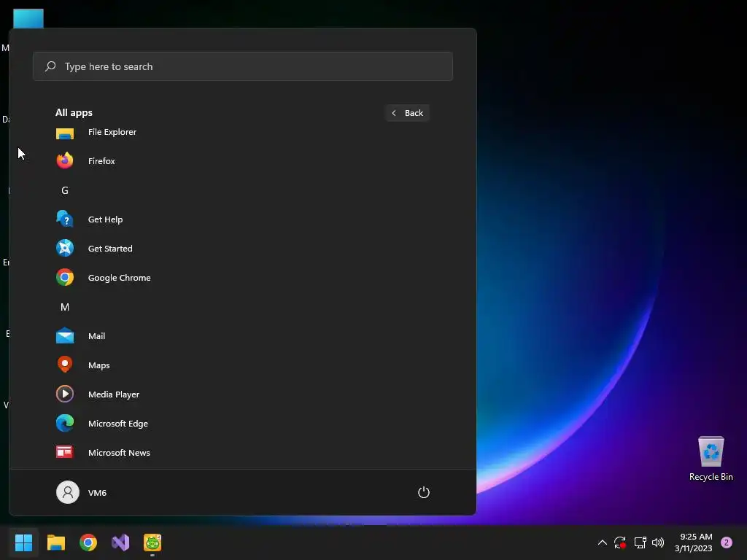Open the Maps app icon
Image resolution: width=747 pixels, height=560 pixels.
tap(65, 365)
